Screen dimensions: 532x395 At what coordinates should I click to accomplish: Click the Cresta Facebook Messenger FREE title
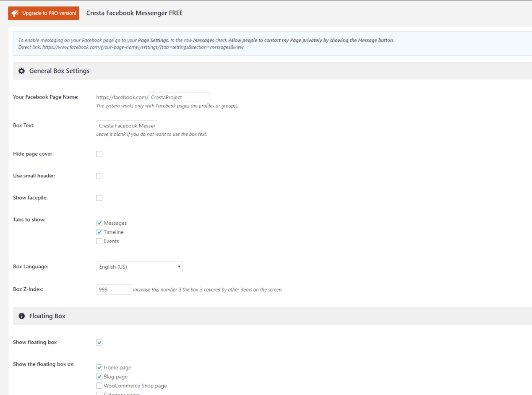(134, 13)
